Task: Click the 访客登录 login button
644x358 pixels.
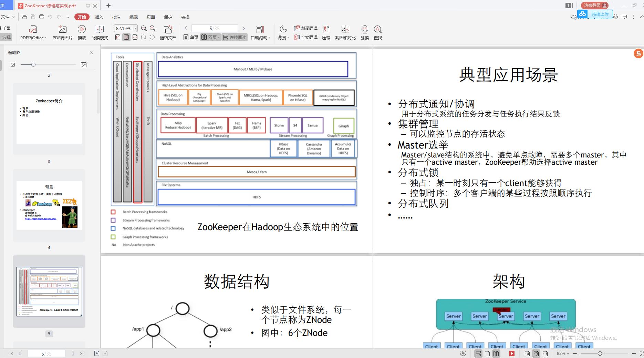Action: [594, 5]
